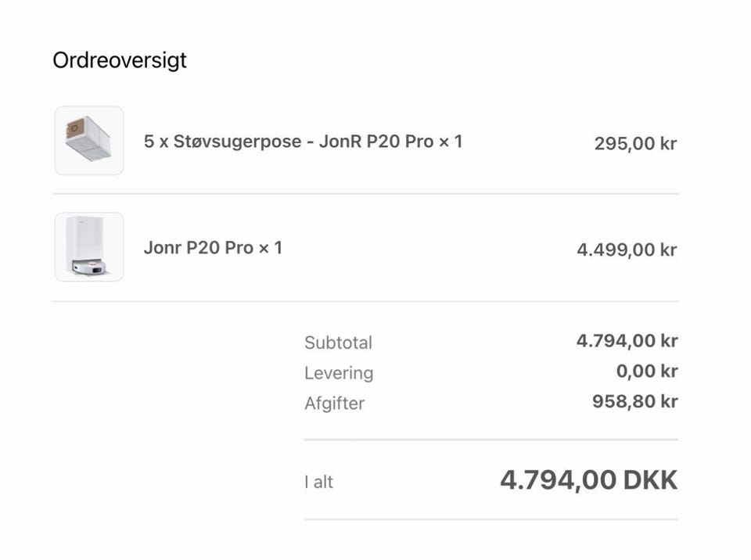Open the Støvsugerpose product thumbnail
Viewport: 751px width, 560px height.
click(x=89, y=141)
